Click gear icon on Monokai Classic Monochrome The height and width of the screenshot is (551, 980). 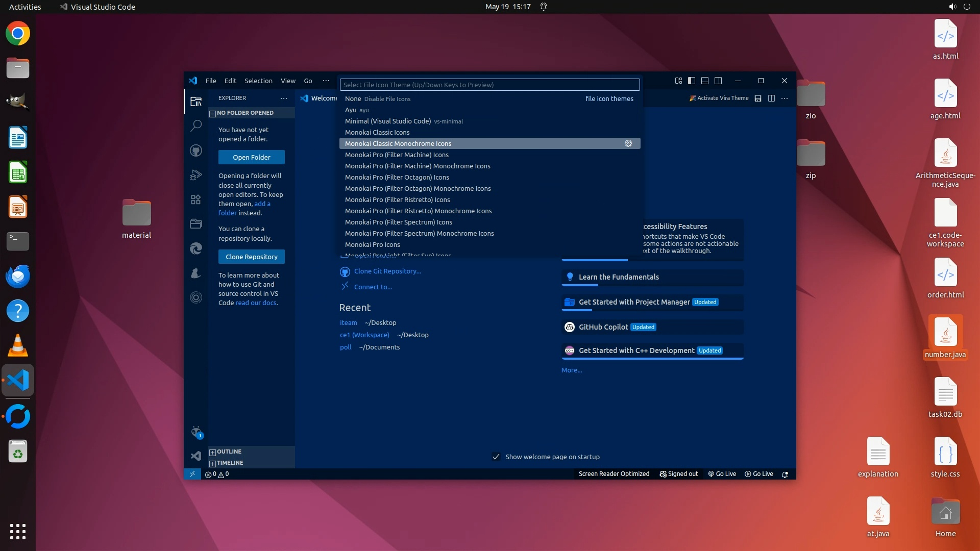(628, 143)
